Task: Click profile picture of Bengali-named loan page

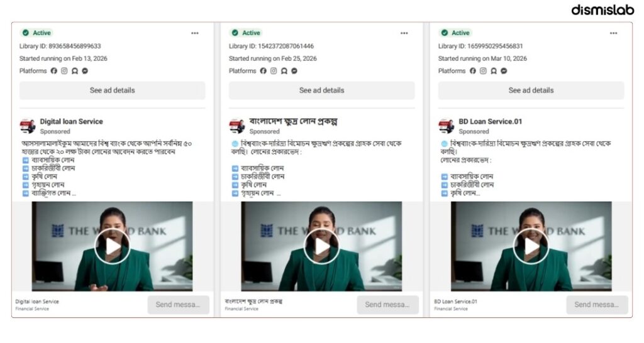Action: 237,126
